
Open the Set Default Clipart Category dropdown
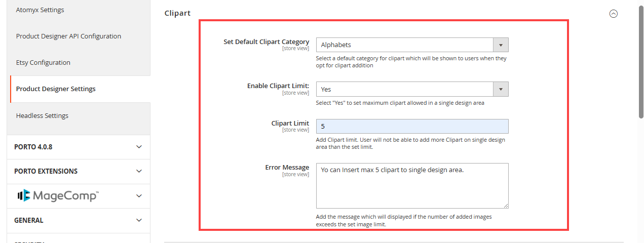412,45
